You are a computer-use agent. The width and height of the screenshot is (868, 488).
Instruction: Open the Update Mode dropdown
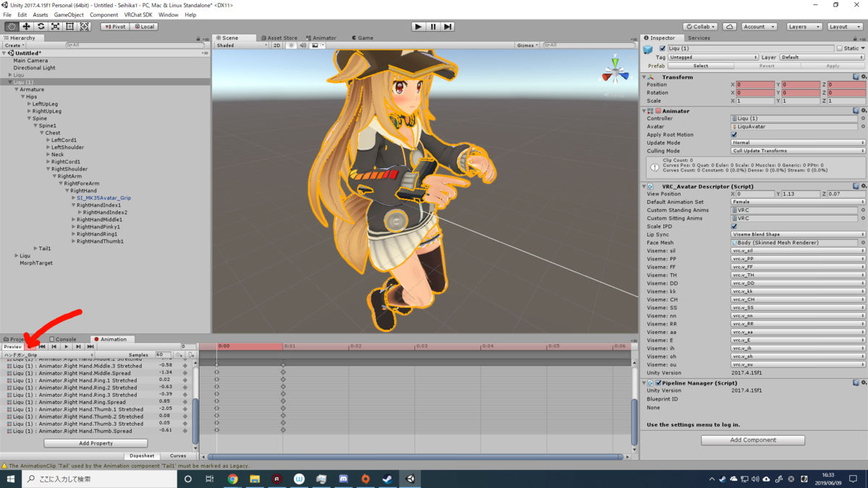click(799, 142)
